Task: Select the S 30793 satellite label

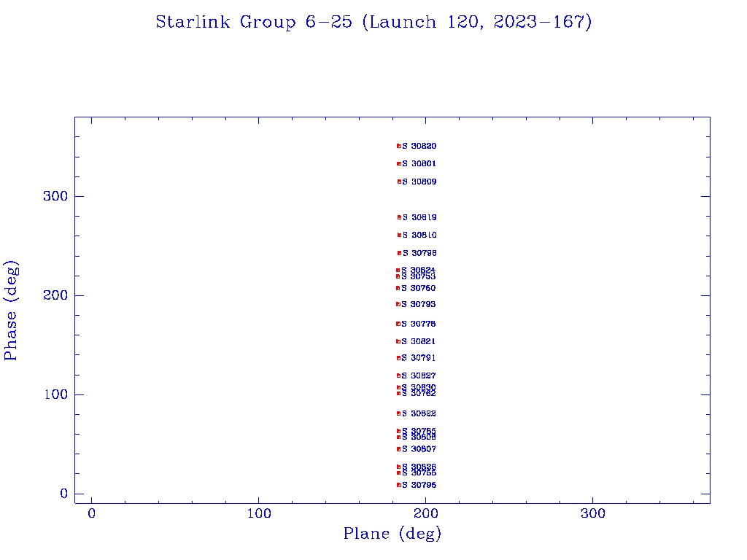Action: [418, 304]
